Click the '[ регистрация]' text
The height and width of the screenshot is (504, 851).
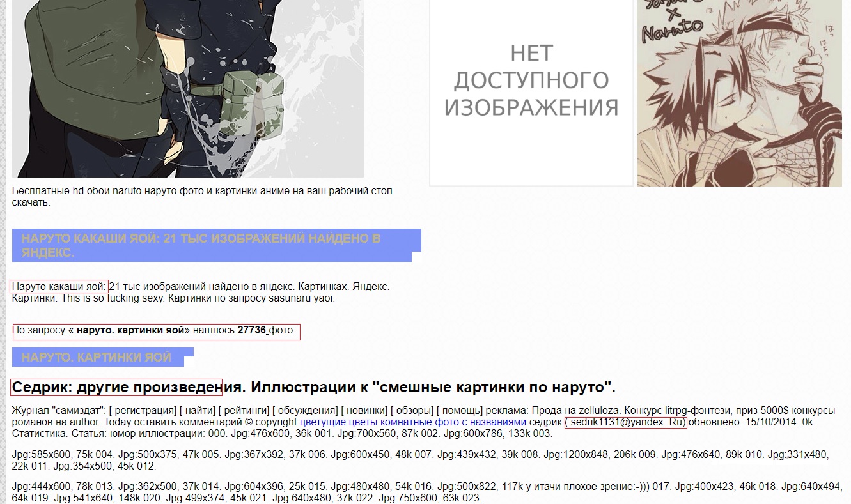pos(143,410)
